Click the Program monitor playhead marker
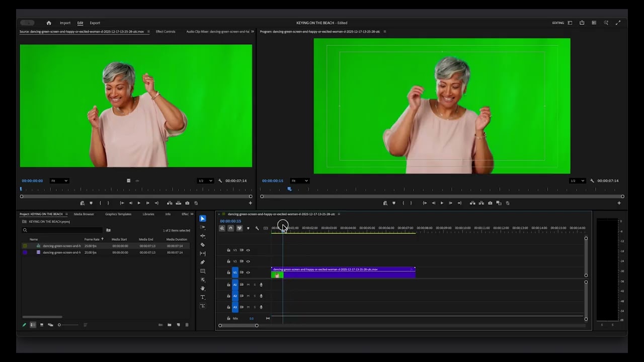Viewport: 644px width, 362px height. point(289,189)
